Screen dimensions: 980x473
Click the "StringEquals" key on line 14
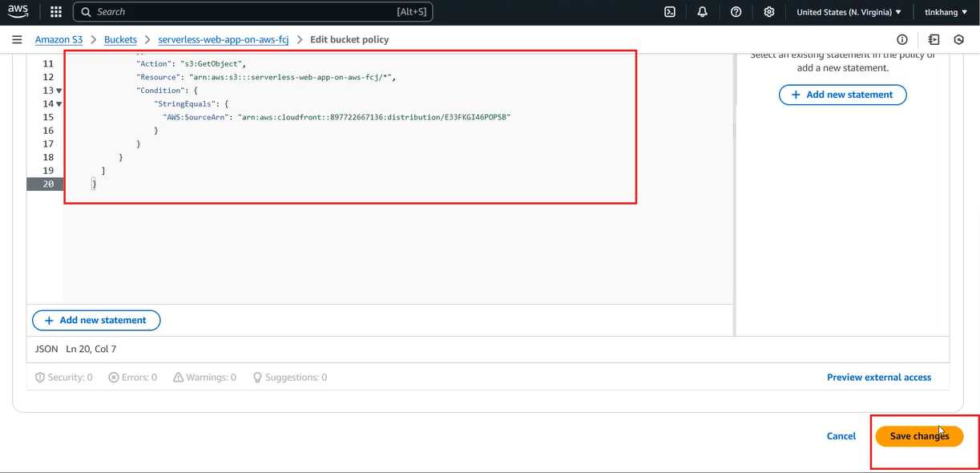pyautogui.click(x=184, y=103)
